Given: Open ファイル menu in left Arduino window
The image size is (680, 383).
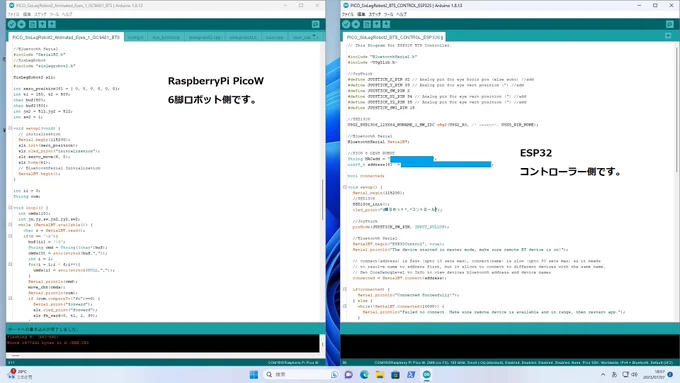Looking at the screenshot, I should point(13,14).
